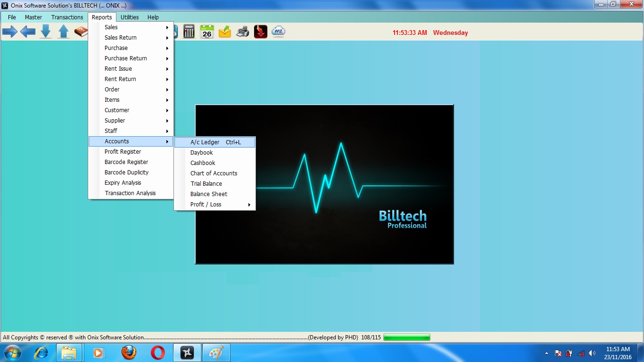Viewport: 644px width, 362px height.
Task: Click the blue up arrow toolbar icon
Action: point(64,32)
